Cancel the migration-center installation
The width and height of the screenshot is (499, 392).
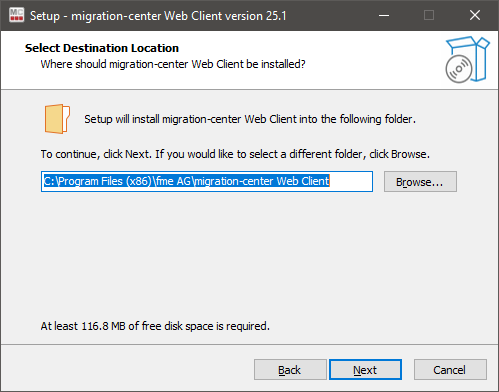(x=450, y=370)
